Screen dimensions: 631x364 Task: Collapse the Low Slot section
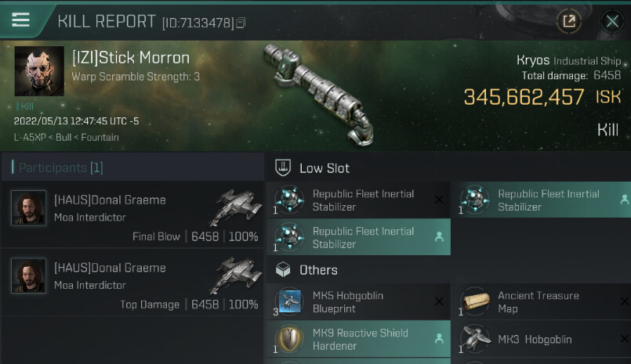pos(324,168)
